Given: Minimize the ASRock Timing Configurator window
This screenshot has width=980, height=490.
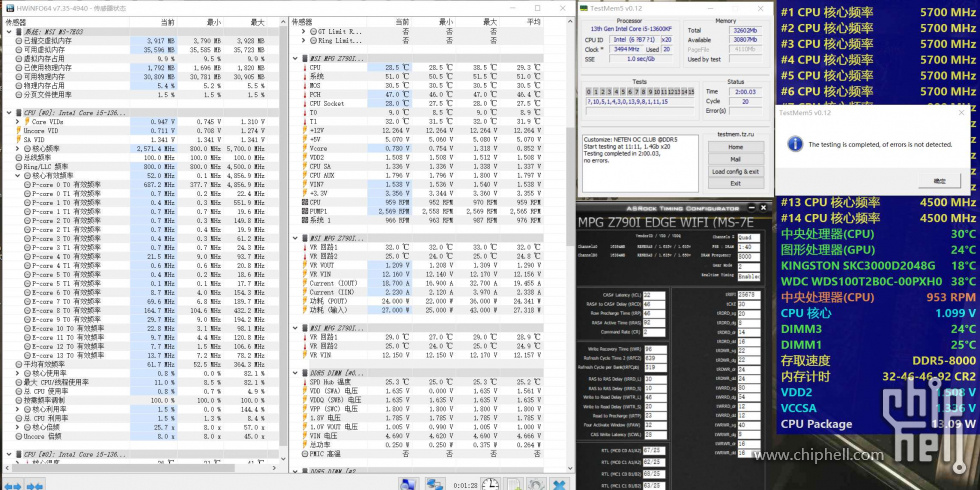Looking at the screenshot, I should 754,208.
